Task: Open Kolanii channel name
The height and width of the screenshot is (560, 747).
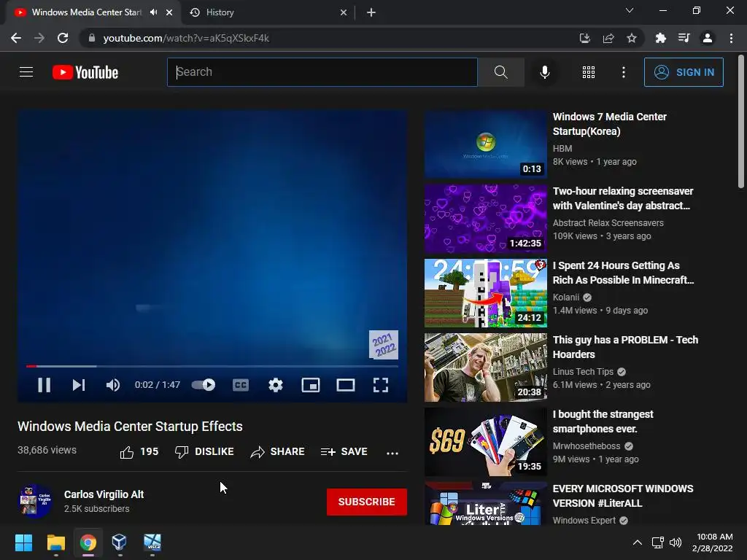Action: pyautogui.click(x=565, y=297)
